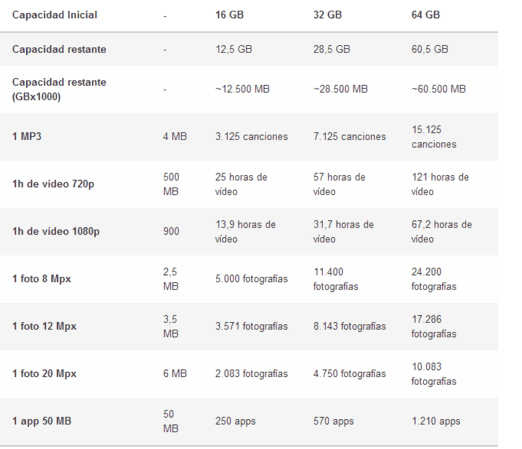Click the '1h de vídeo 1080p' label
Image resolution: width=522 pixels, height=449 pixels.
click(56, 231)
